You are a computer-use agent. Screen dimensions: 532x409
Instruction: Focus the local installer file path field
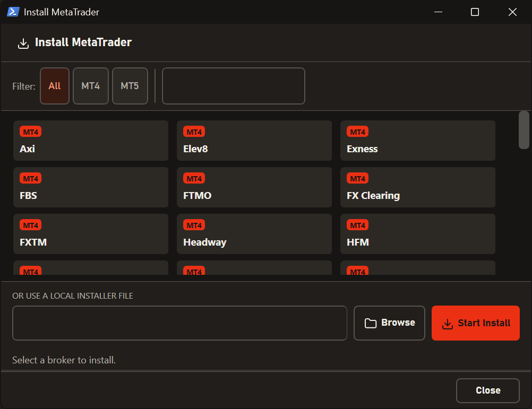[179, 323]
